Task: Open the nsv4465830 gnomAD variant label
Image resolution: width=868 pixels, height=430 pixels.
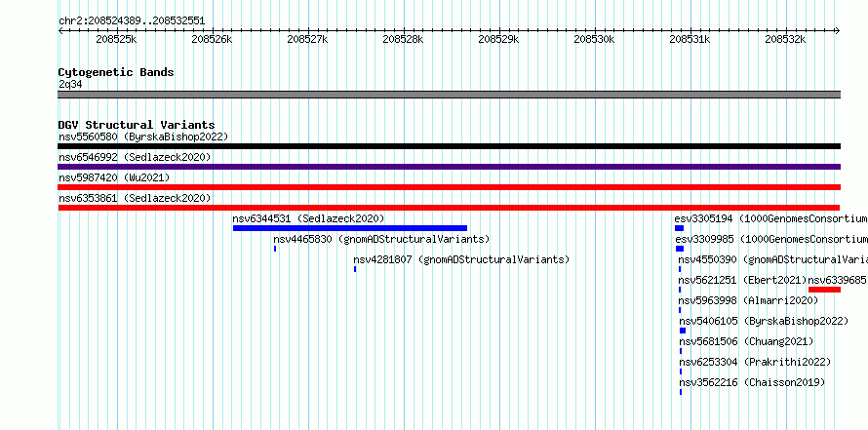Action: 381,239
